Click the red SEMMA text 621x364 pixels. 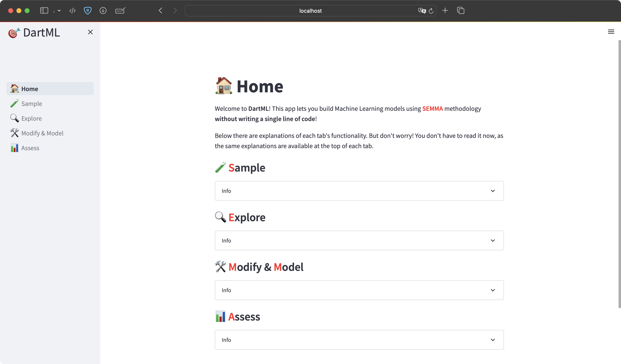432,109
